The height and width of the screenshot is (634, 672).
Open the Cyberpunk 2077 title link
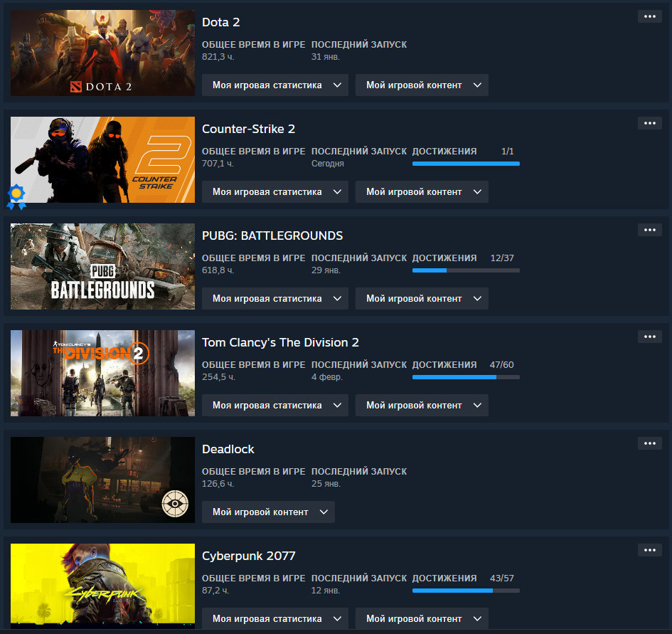point(249,556)
